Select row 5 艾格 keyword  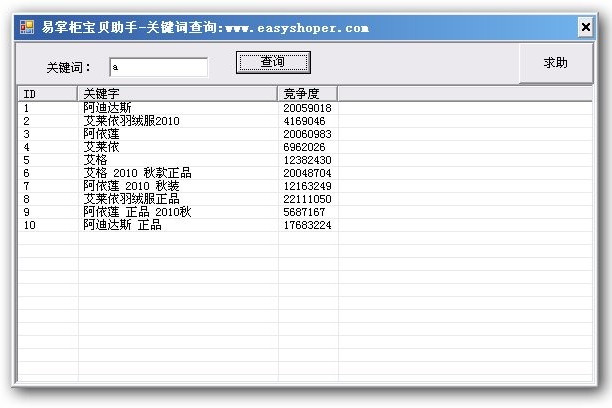(95, 160)
